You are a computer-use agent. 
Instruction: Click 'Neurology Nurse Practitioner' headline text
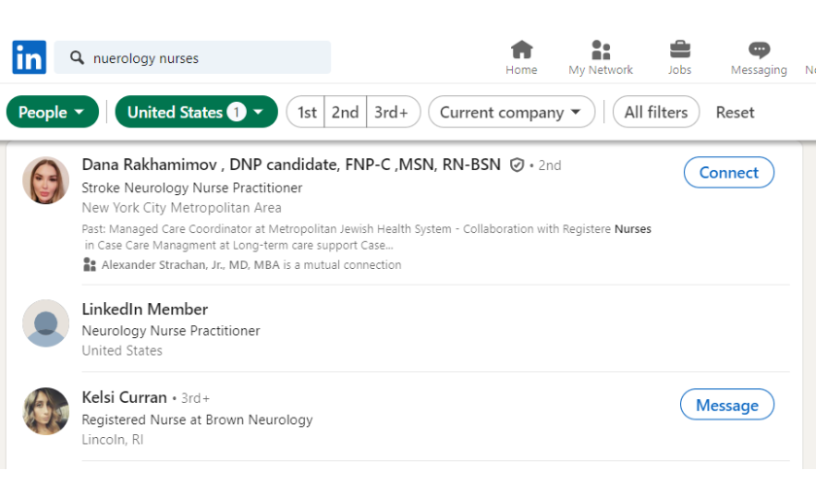click(171, 331)
